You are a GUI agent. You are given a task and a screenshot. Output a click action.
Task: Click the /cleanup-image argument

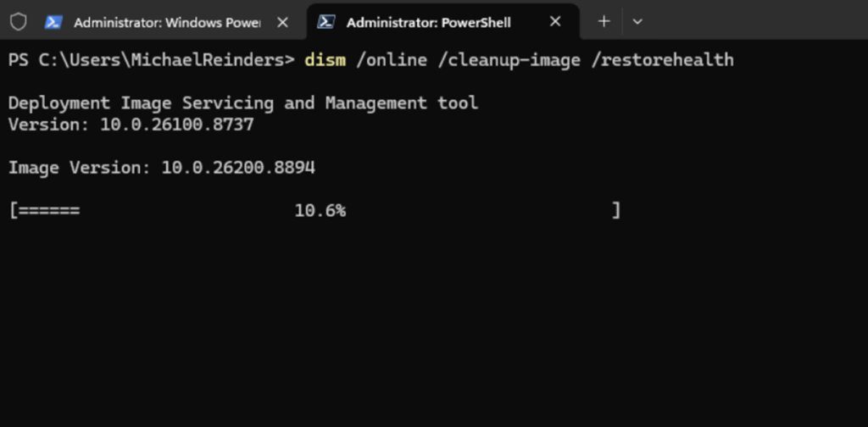point(509,60)
